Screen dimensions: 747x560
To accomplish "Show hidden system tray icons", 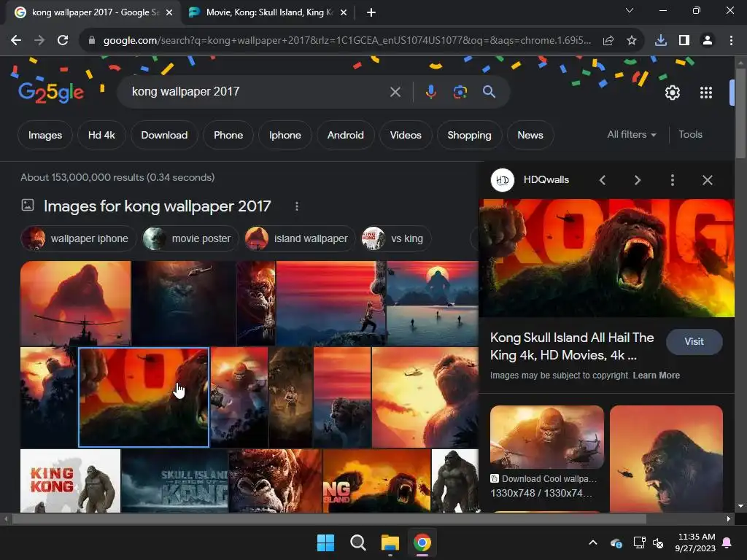I will [593, 542].
